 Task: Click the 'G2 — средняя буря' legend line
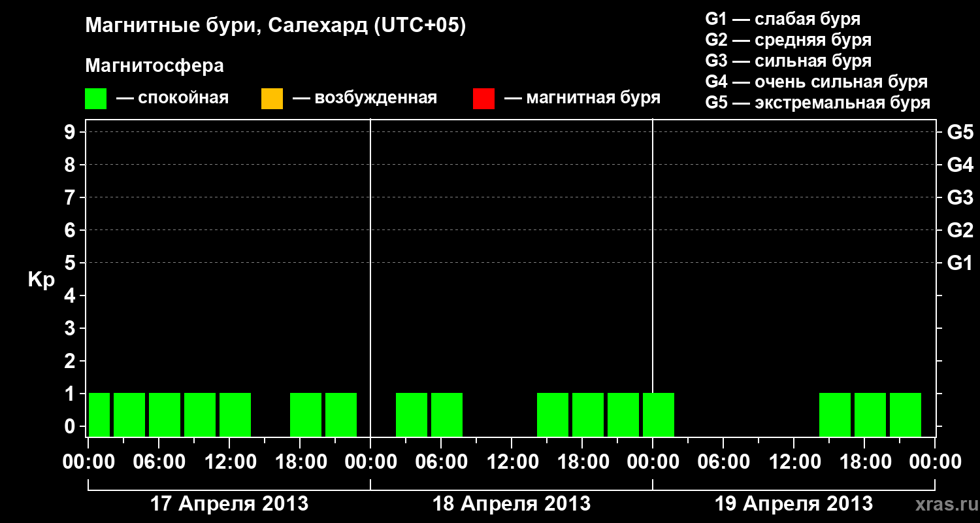[x=789, y=40]
